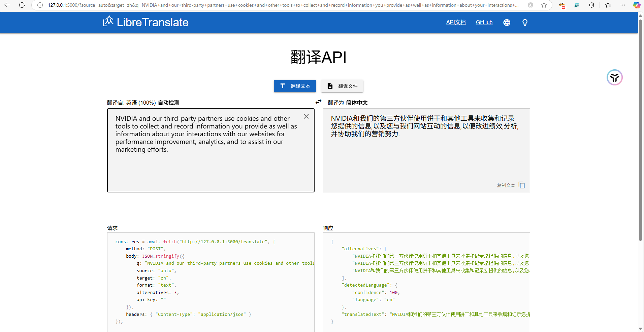The height and width of the screenshot is (332, 644).
Task: Expand the browser settings menu (three dots)
Action: 622,5
